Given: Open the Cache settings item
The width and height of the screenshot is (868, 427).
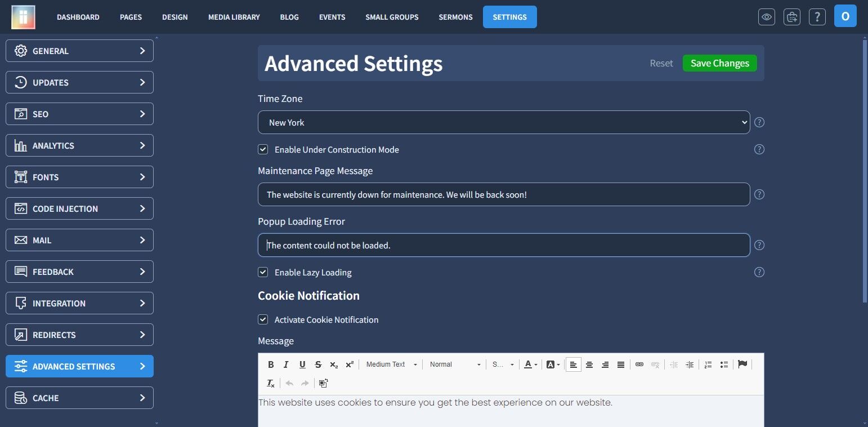Looking at the screenshot, I should coord(79,398).
